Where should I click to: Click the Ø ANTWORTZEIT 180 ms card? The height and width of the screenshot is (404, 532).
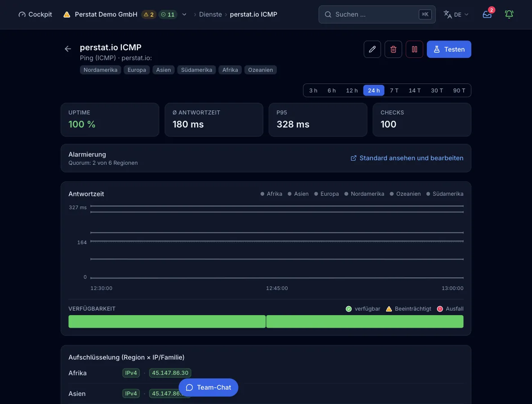(x=214, y=120)
